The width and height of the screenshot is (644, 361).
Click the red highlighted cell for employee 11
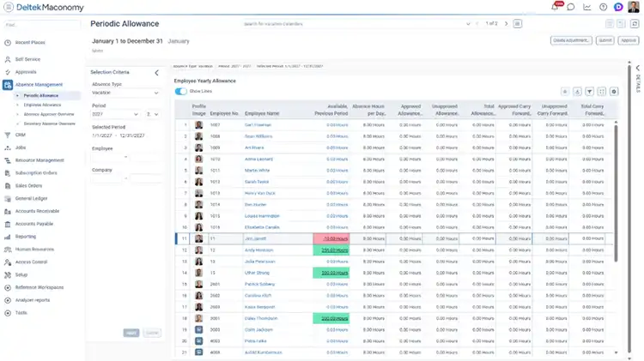click(x=331, y=238)
